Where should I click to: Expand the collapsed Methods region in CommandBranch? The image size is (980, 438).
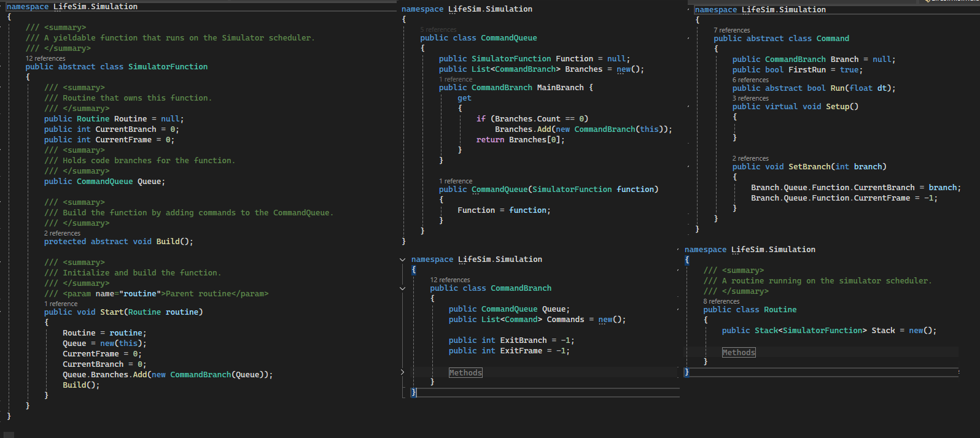pos(403,372)
